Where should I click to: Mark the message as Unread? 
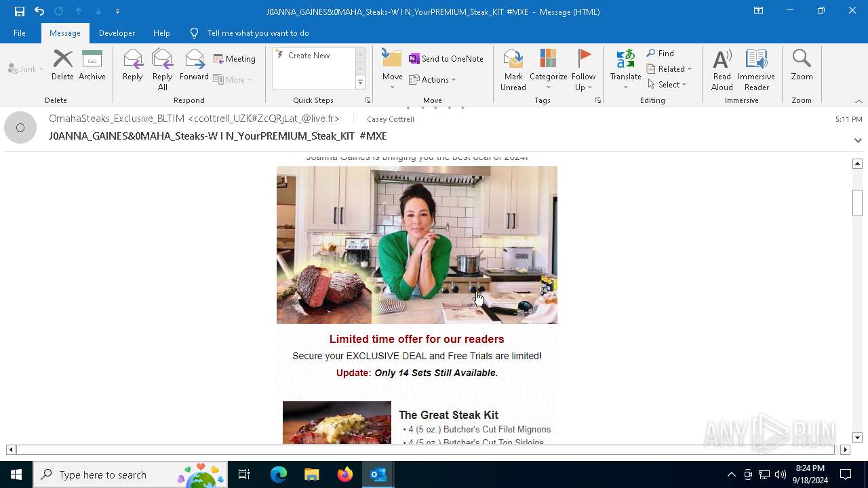513,70
